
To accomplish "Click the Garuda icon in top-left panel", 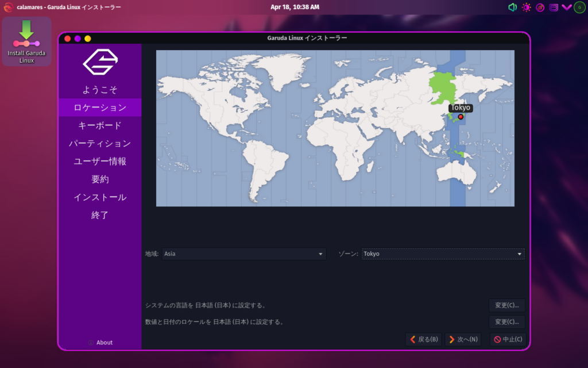I will [x=8, y=7].
